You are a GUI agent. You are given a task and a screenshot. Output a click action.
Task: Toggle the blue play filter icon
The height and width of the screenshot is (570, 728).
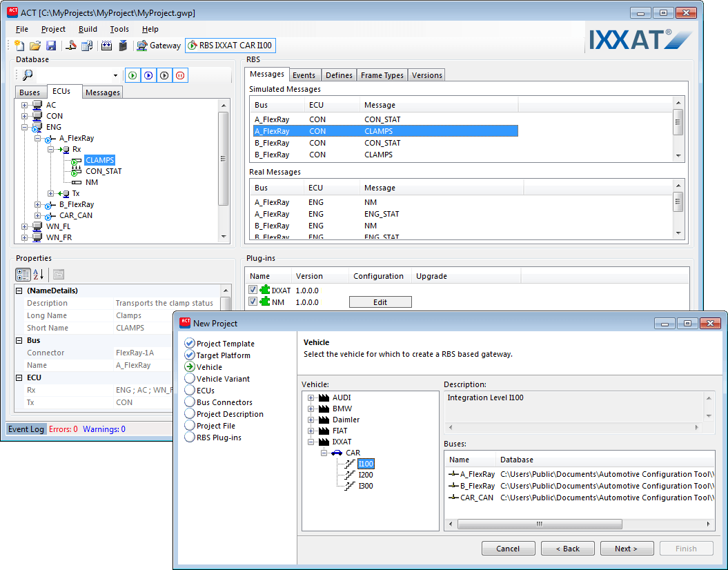(x=148, y=75)
